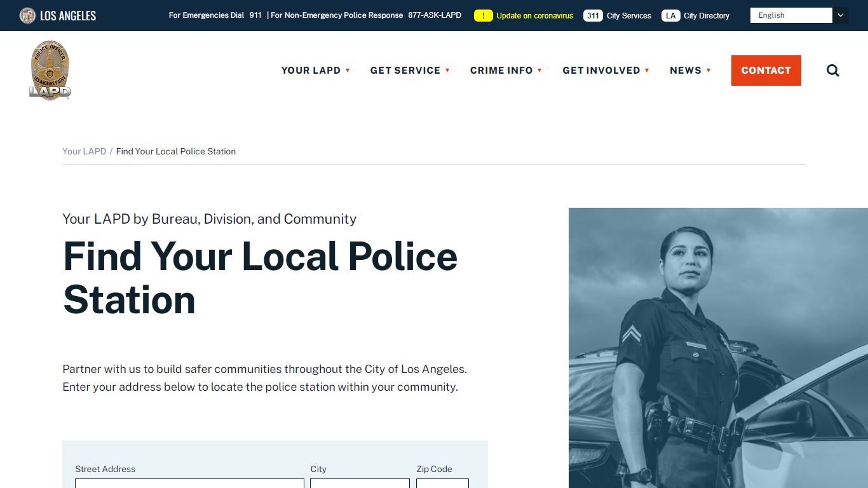868x488 pixels.
Task: Click 'Your LAPD by Bureau, Division, and Community' subtitle
Action: 209,219
